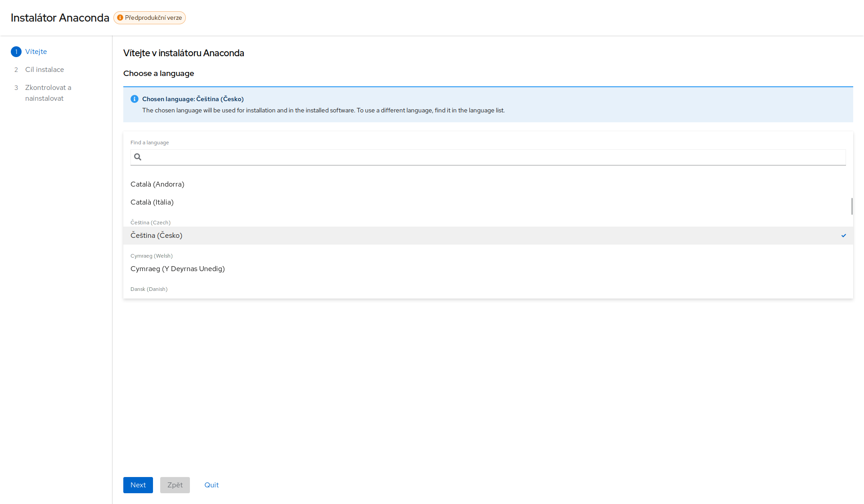Screen dimensions: 864x504
Task: Click the info icon in language alert
Action: pos(134,99)
